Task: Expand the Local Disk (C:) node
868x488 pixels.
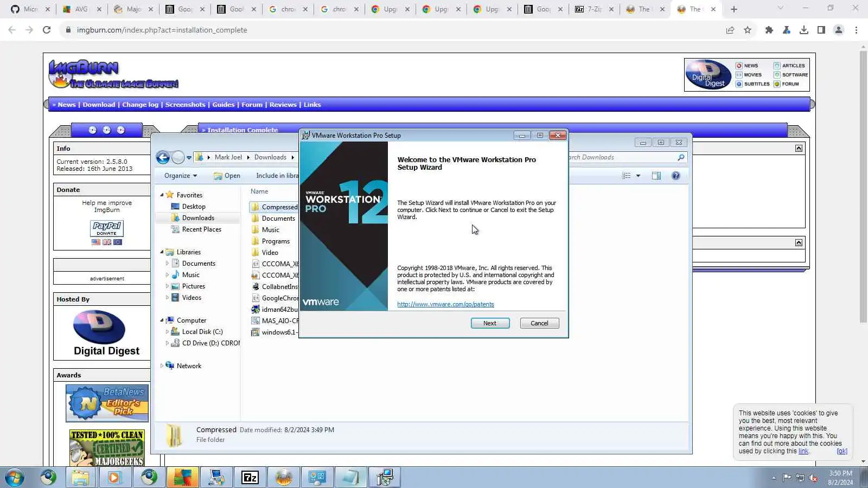Action: (x=167, y=332)
